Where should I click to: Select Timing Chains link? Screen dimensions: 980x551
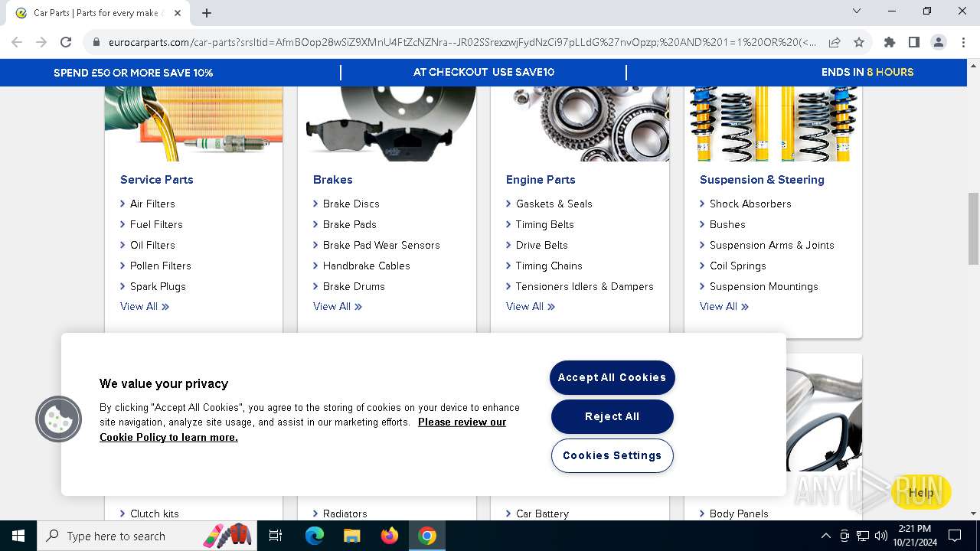pos(548,266)
